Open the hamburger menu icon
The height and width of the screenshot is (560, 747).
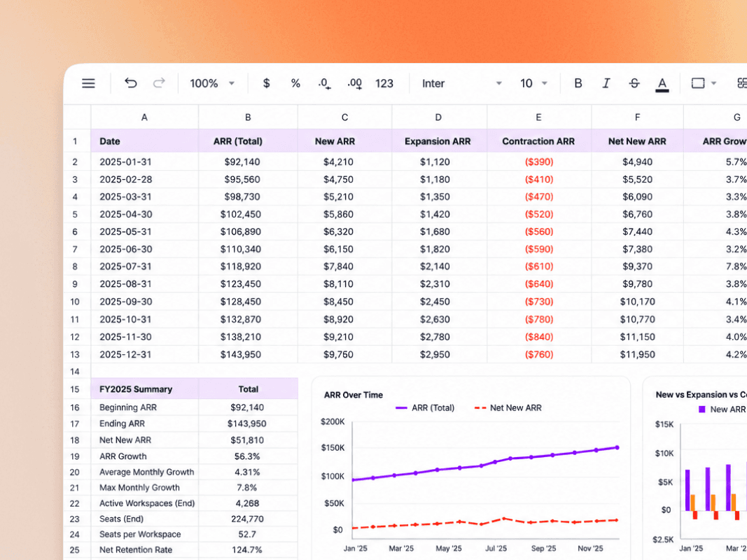click(x=88, y=83)
